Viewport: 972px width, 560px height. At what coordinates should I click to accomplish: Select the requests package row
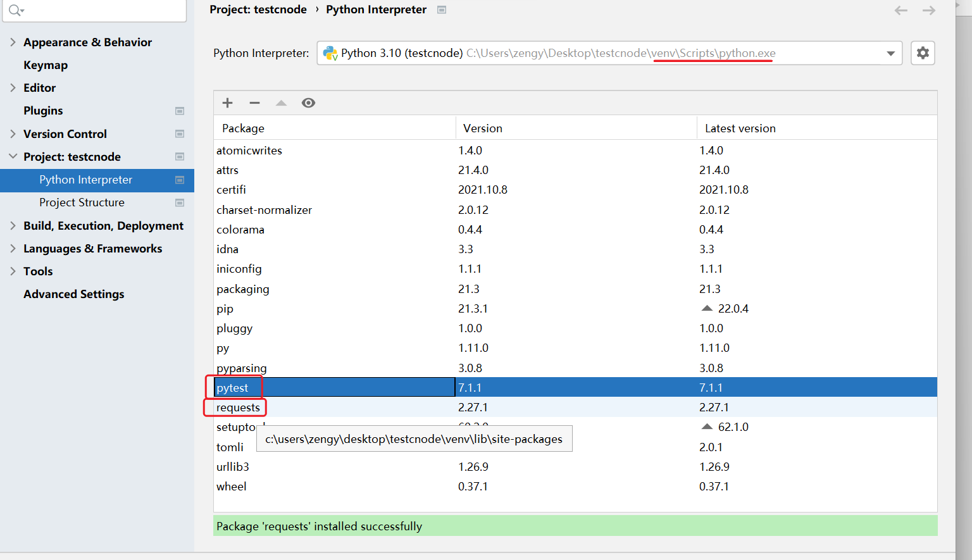click(575, 408)
